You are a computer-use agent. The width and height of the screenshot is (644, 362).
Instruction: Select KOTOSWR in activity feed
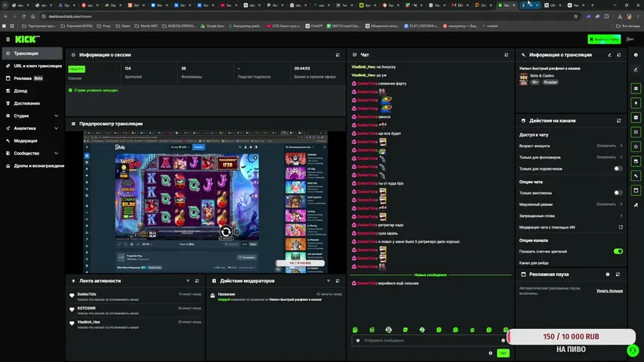coord(86,308)
